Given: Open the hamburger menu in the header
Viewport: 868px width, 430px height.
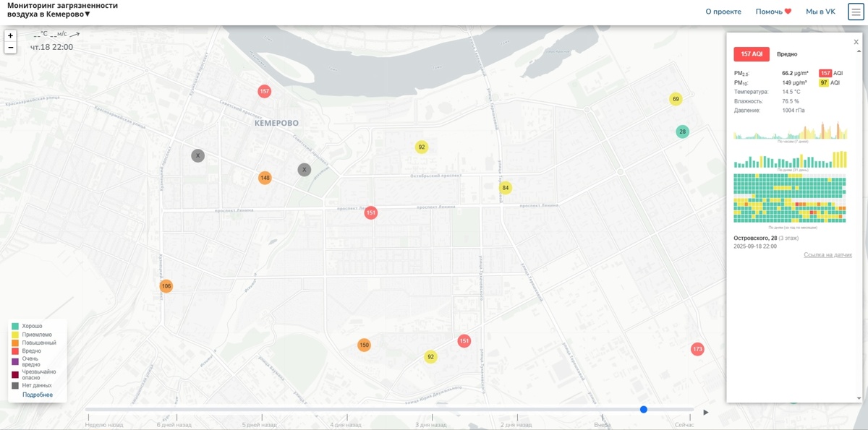Looking at the screenshot, I should pyautogui.click(x=856, y=12).
